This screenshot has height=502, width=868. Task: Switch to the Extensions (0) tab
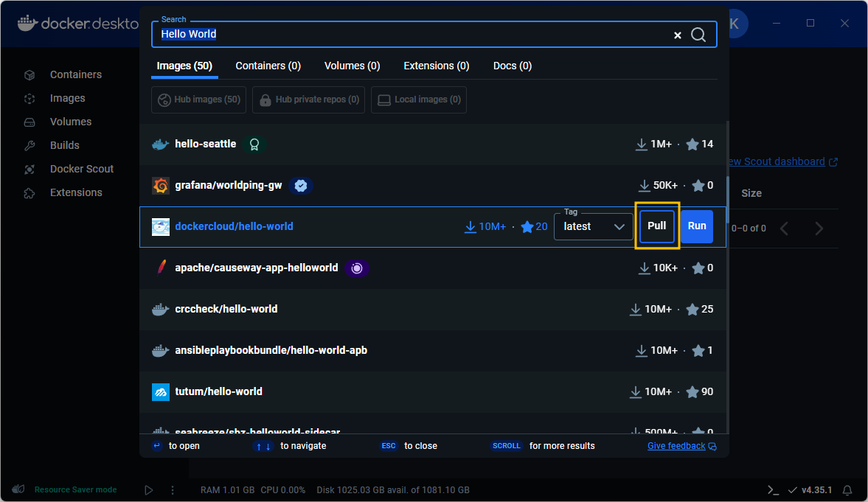(437, 66)
